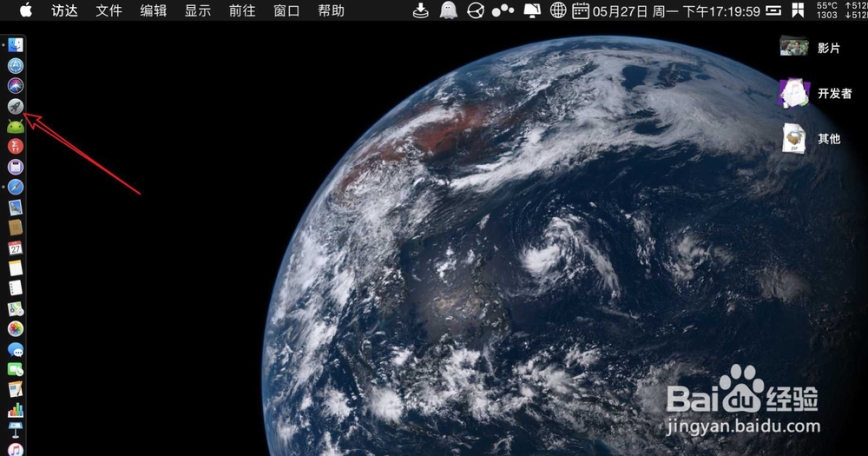Click the ghost icon in menu bar
Viewport: 868px width, 456px height.
[x=449, y=10]
